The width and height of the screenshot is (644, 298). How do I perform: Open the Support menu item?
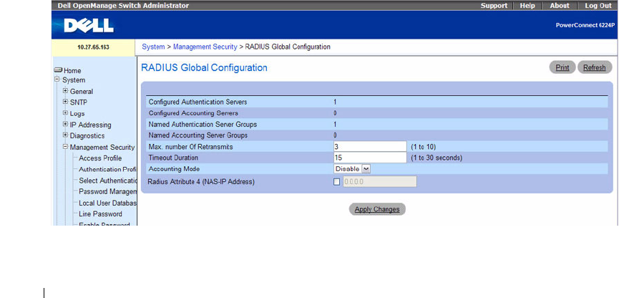tap(494, 6)
